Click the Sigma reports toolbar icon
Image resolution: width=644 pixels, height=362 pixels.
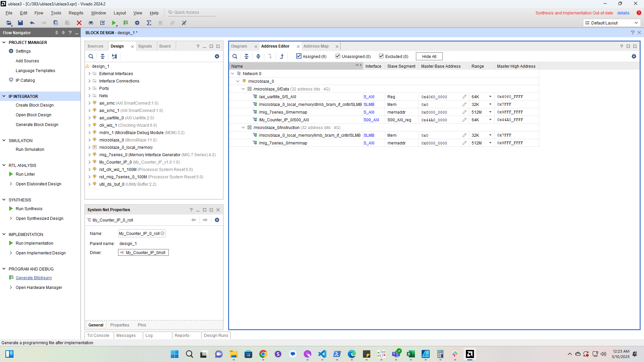click(x=149, y=23)
